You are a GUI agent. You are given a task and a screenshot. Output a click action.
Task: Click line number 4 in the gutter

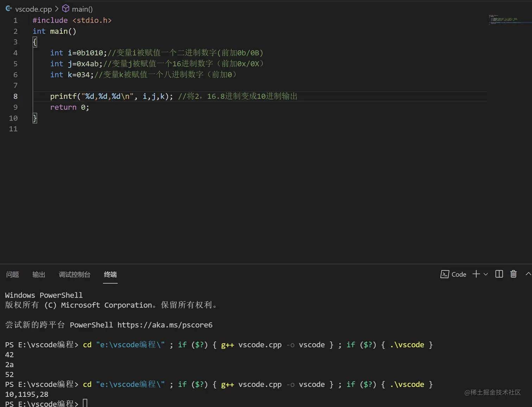click(15, 53)
